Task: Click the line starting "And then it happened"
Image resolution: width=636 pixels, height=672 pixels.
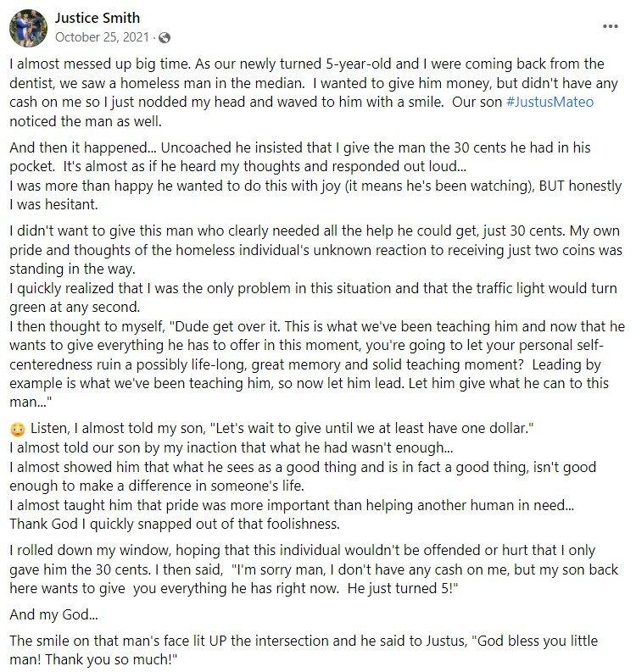Action: [300, 147]
